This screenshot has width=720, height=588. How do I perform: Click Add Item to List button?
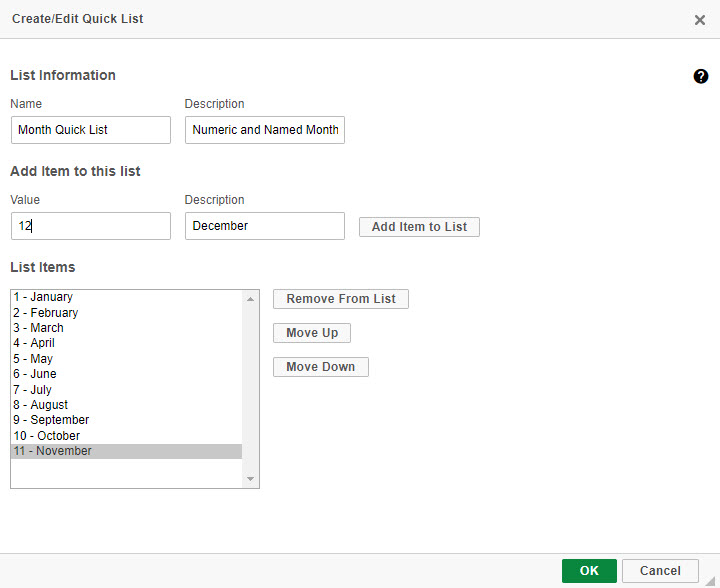419,227
